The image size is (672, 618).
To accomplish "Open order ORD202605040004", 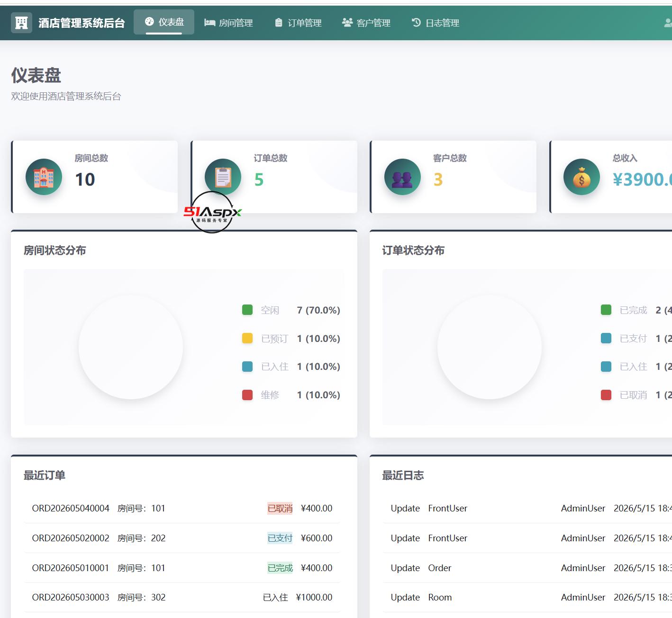I will point(71,508).
